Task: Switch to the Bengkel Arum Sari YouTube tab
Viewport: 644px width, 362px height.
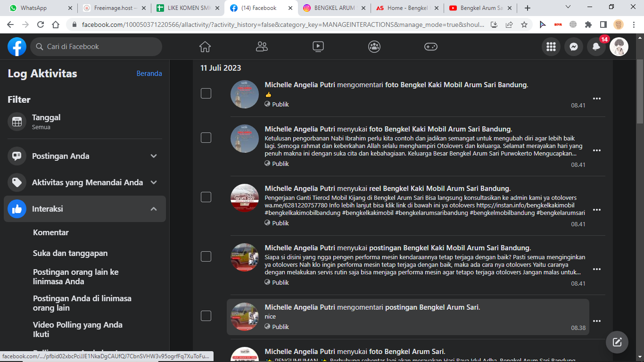Action: tap(481, 8)
